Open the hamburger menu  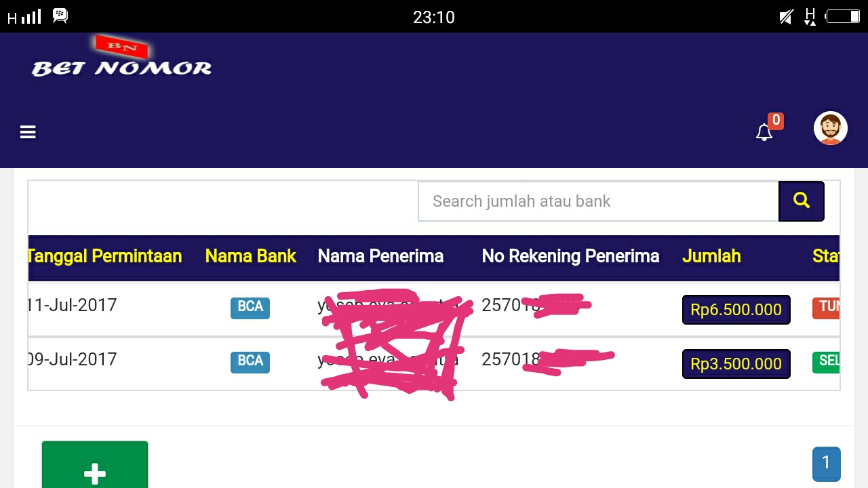tap(28, 132)
